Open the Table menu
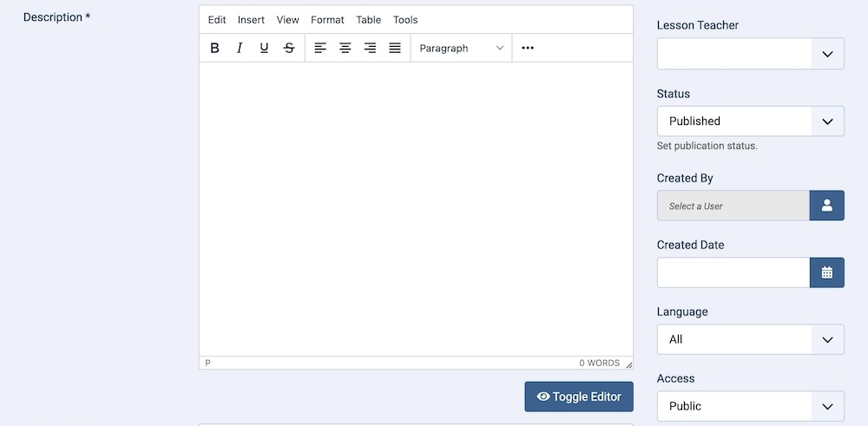868x426 pixels. click(368, 20)
